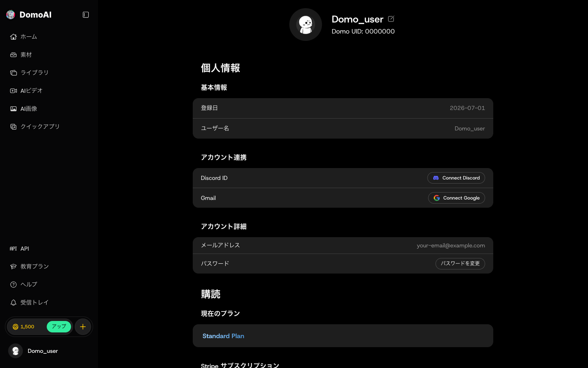Click the 登録日 label
The width and height of the screenshot is (588, 368).
tap(209, 108)
